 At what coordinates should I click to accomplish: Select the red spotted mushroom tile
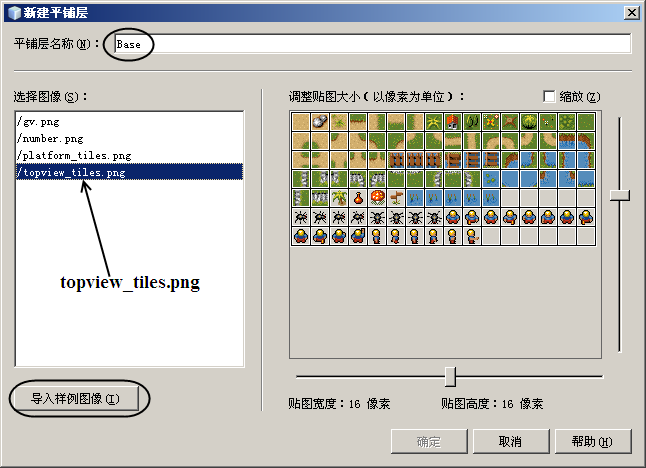[377, 198]
